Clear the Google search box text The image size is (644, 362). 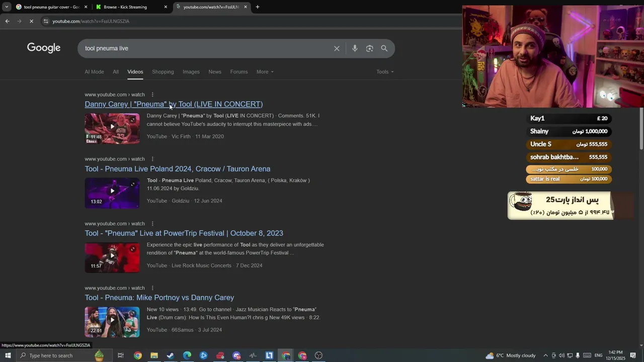tap(337, 48)
